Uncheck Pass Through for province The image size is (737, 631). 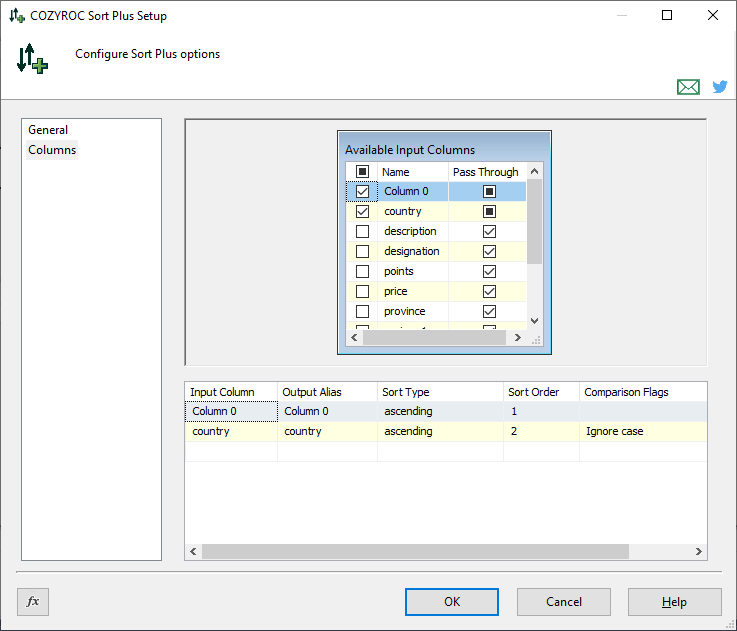[x=489, y=311]
